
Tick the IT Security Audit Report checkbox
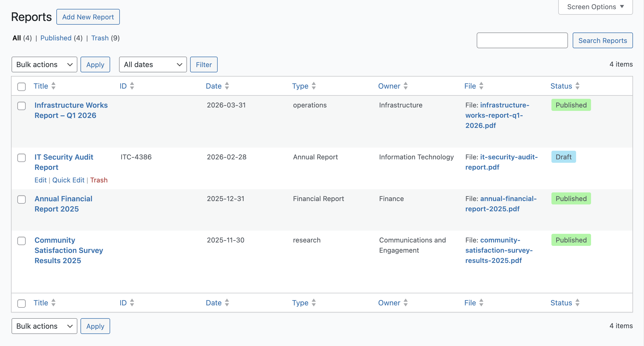(22, 158)
